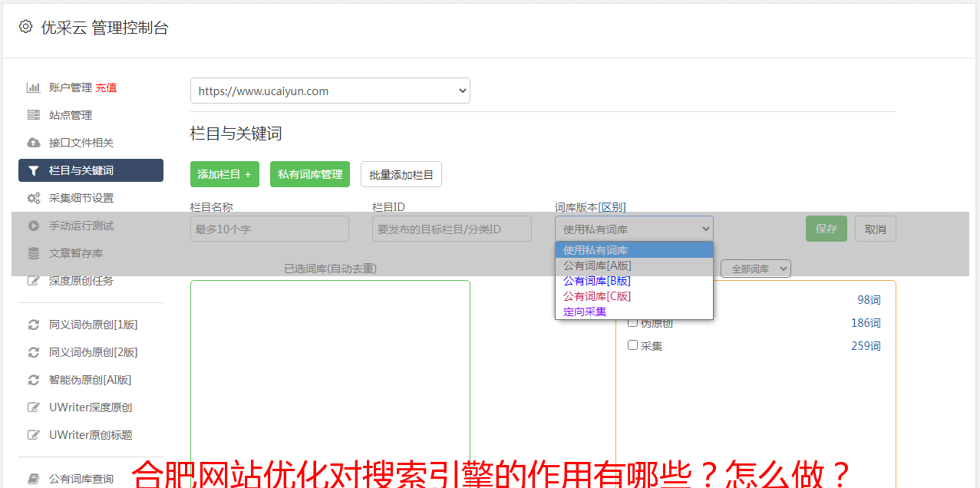The height and width of the screenshot is (488, 980).
Task: Click the database icon for 文章暂存库
Action: click(34, 253)
